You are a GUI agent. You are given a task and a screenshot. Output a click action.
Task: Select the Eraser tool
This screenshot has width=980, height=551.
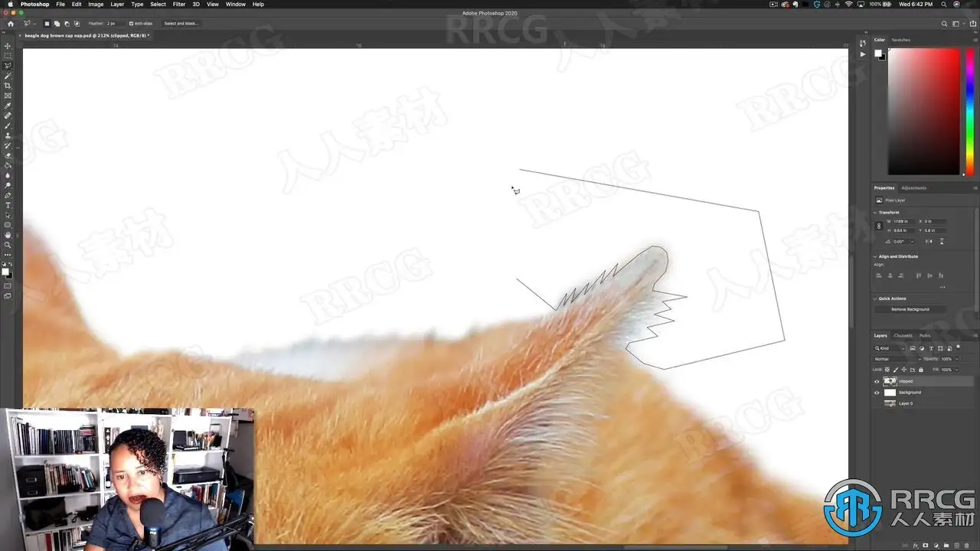click(8, 155)
